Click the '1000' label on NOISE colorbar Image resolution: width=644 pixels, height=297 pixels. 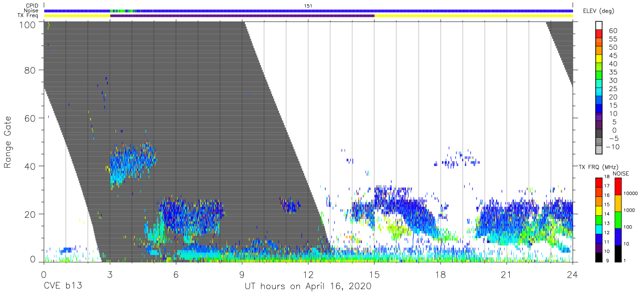click(x=630, y=210)
